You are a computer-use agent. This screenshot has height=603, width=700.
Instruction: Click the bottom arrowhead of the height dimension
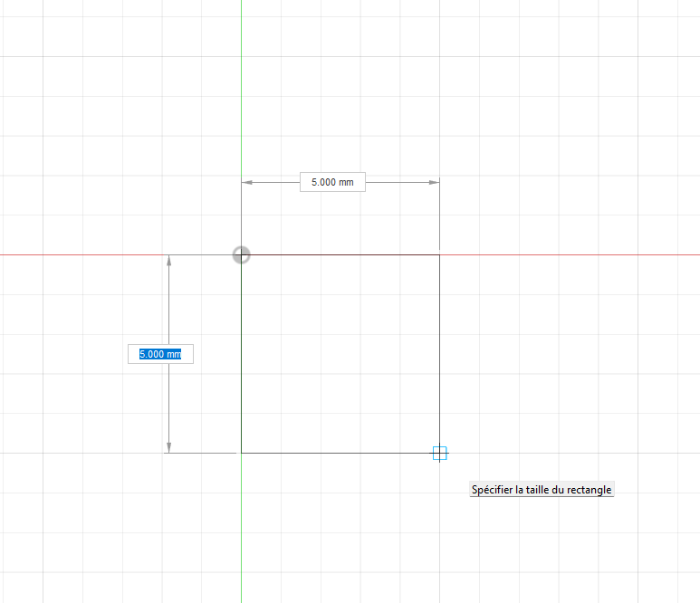168,447
